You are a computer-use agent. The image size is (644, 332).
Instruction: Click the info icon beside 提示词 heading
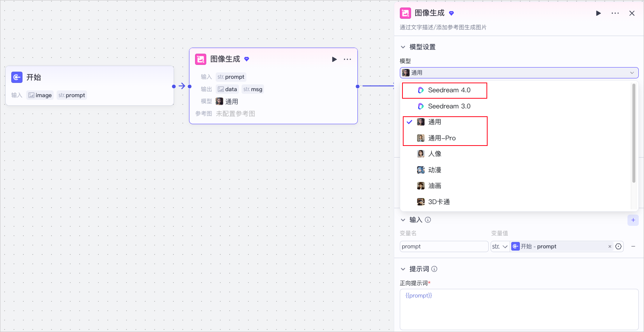point(434,269)
